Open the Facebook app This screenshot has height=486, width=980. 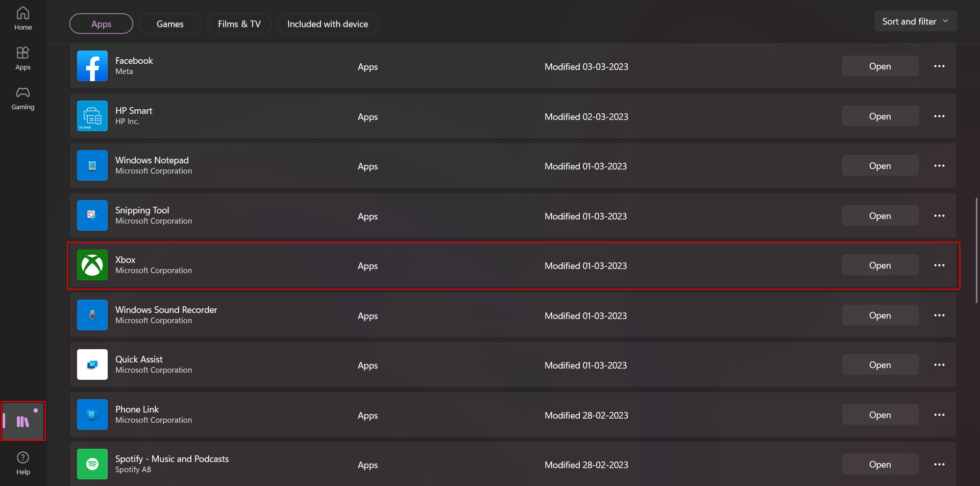tap(880, 66)
